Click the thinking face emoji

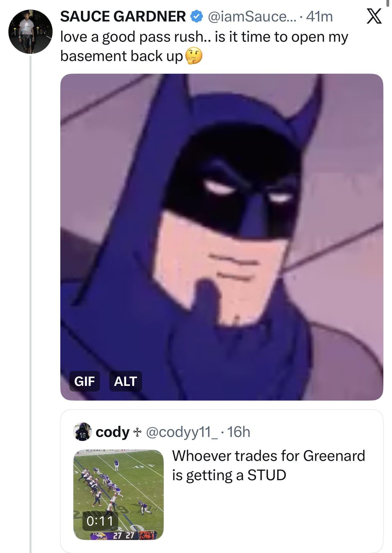tap(194, 56)
